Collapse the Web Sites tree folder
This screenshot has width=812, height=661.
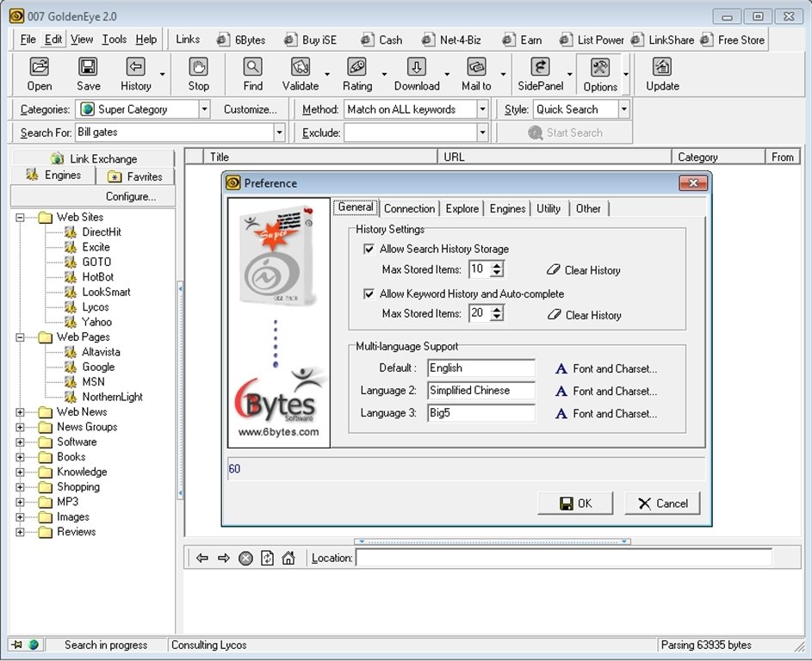[x=20, y=218]
